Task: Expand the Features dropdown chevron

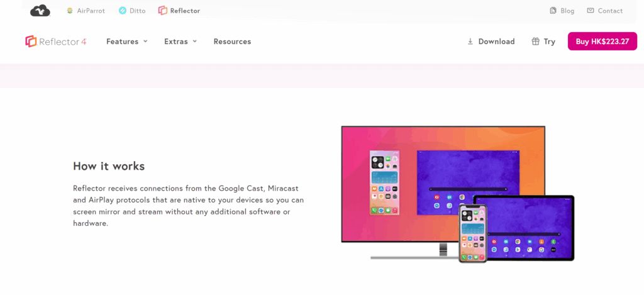Action: (x=145, y=42)
